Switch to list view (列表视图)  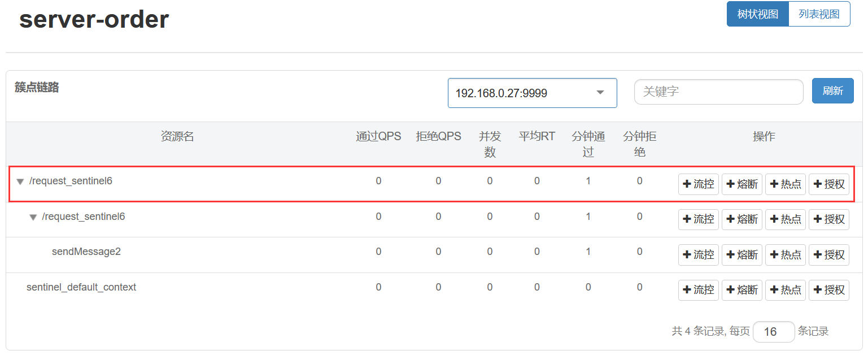819,14
